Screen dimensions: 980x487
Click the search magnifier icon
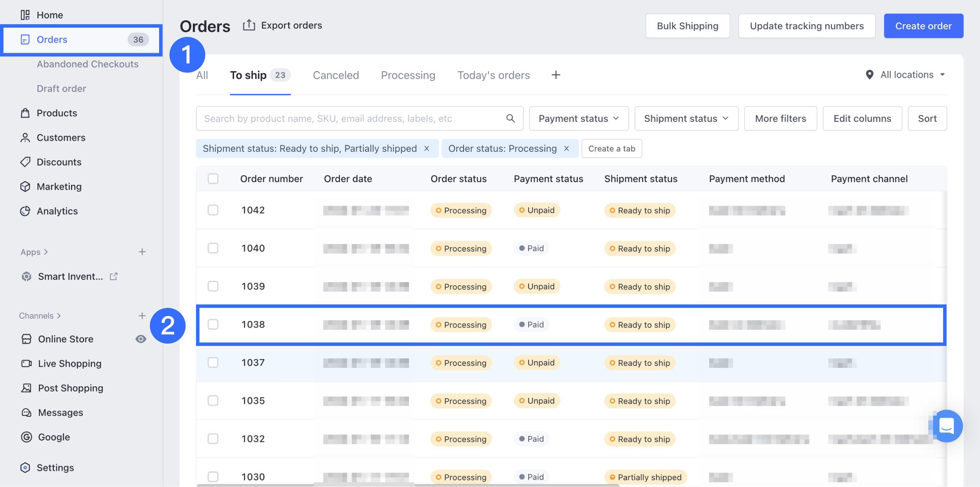(x=510, y=118)
